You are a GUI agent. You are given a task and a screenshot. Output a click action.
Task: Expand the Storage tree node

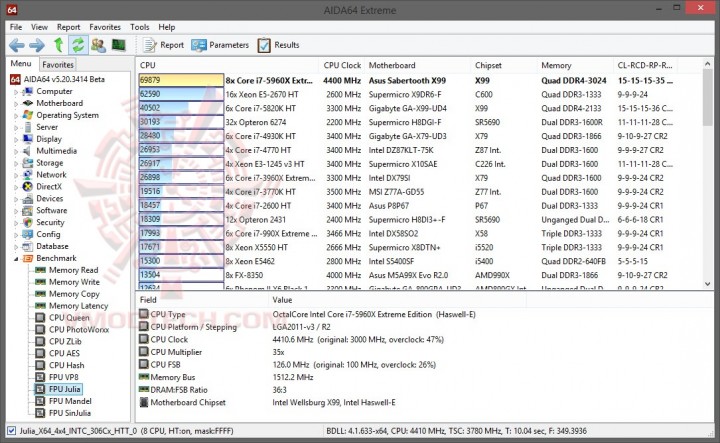click(16, 163)
